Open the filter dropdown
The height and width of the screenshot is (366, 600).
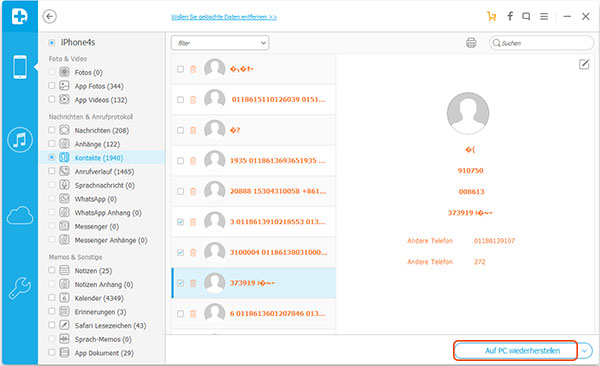220,43
